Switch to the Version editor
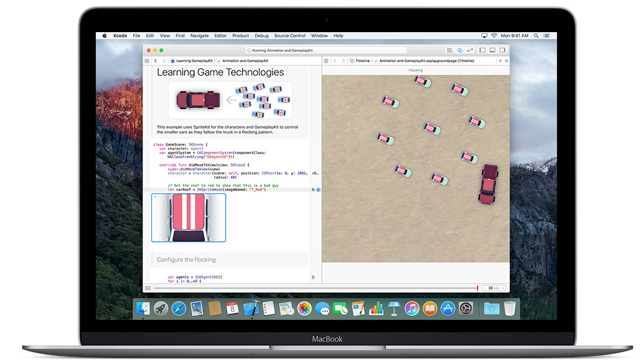Image resolution: width=644 pixels, height=364 pixels. 470,50
